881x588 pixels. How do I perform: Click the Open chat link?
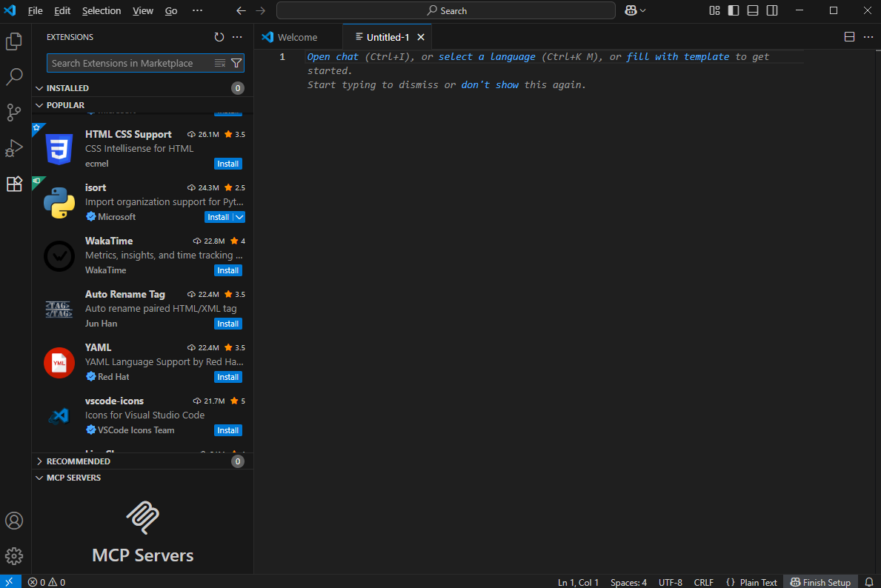333,57
